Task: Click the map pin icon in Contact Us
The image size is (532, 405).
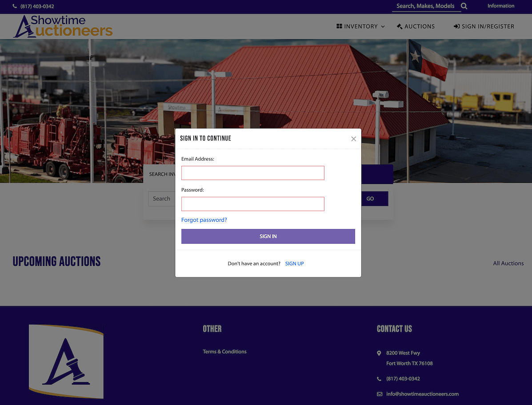Action: pos(379,353)
